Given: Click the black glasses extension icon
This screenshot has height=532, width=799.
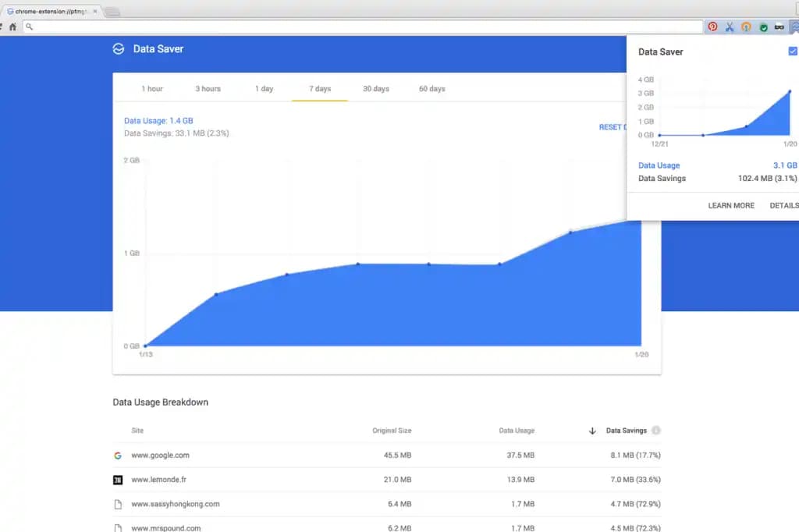Looking at the screenshot, I should point(779,27).
